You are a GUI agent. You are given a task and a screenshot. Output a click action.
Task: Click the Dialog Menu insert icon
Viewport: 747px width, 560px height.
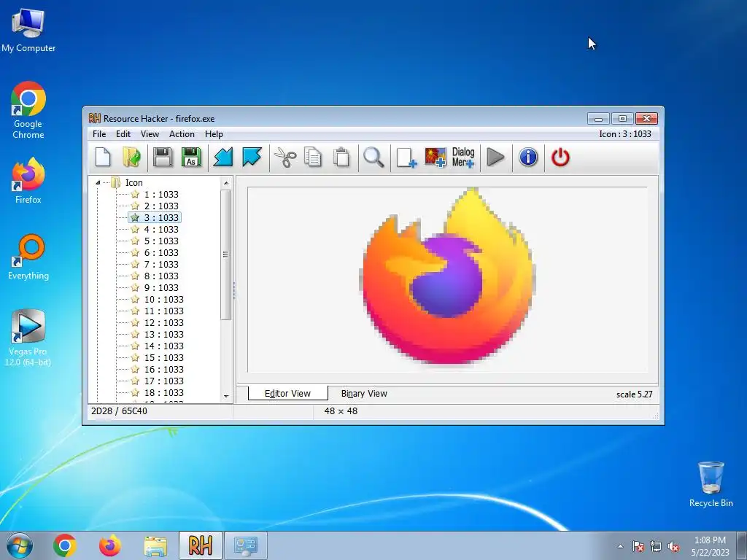(463, 157)
